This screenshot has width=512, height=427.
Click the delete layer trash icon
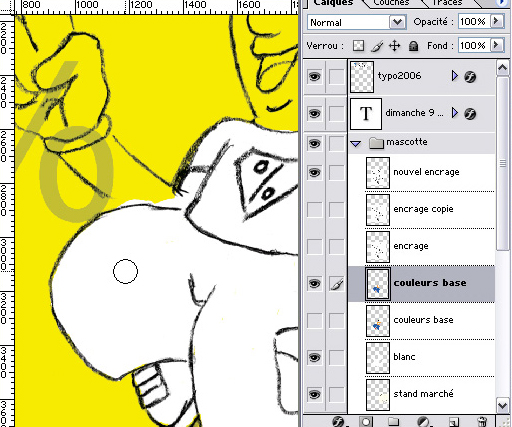tap(482, 422)
